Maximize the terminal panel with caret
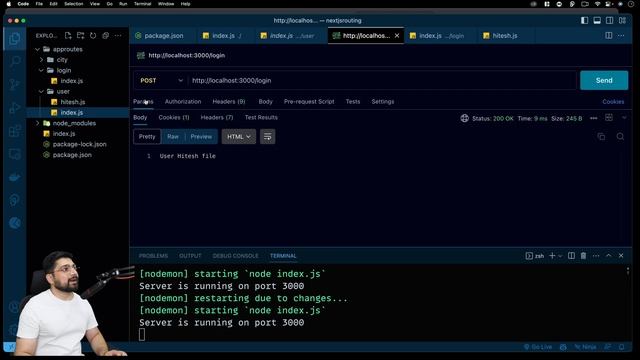 tap(609, 256)
